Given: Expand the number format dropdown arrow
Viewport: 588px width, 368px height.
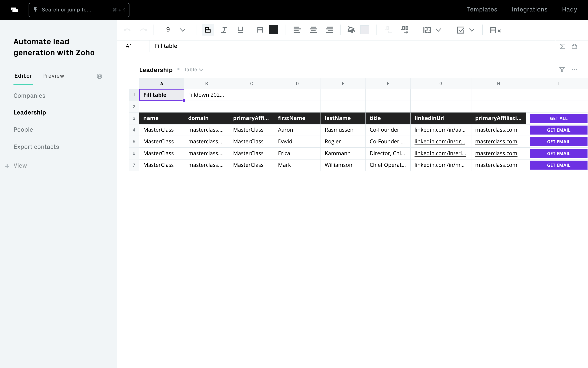Looking at the screenshot, I should click(x=438, y=30).
